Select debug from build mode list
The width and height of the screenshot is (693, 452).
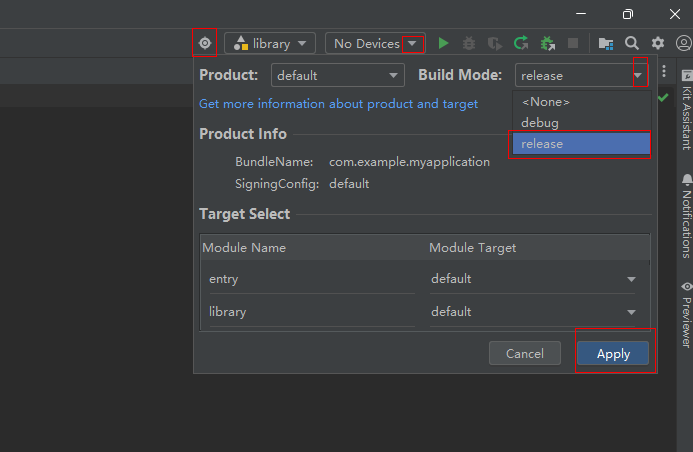click(540, 122)
